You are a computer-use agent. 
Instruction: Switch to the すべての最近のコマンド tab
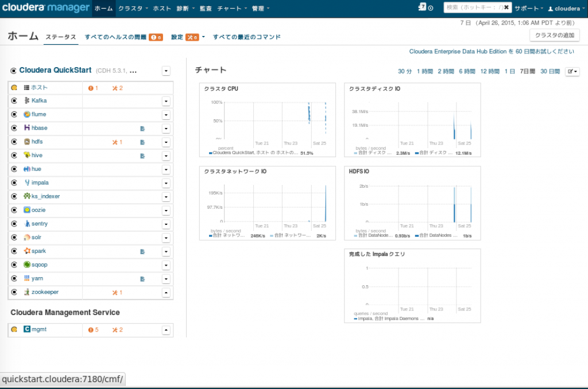coord(247,37)
